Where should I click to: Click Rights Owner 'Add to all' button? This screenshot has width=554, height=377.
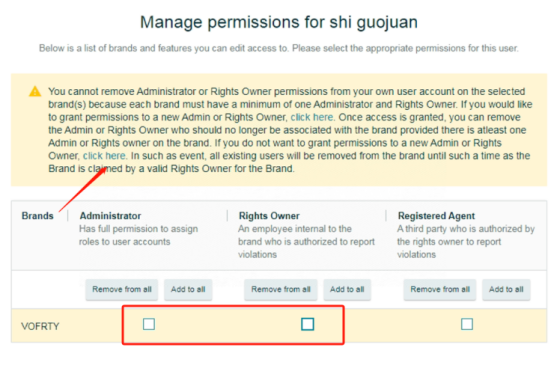(x=347, y=289)
